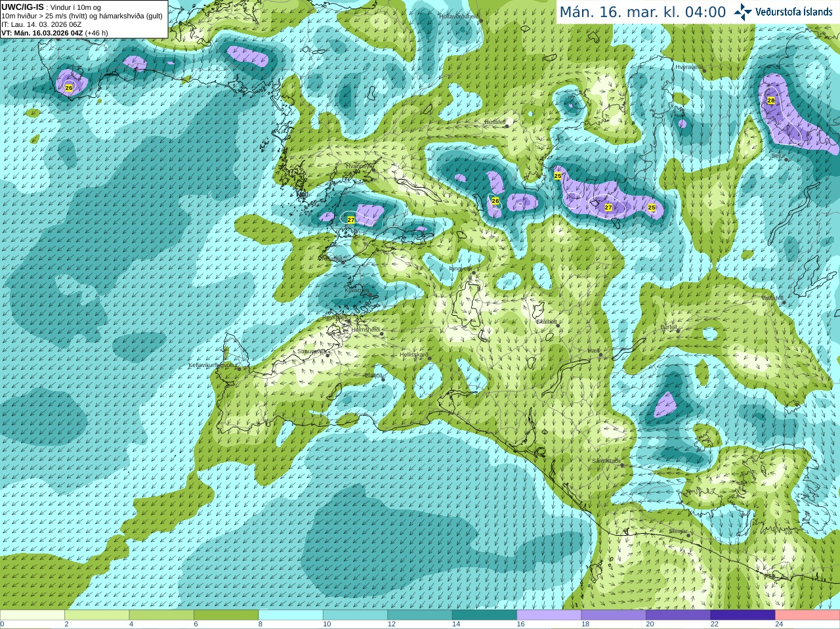Select the 22–24 m/s dark indigo legend swatch
Image resolution: width=840 pixels, height=629 pixels.
click(x=743, y=615)
